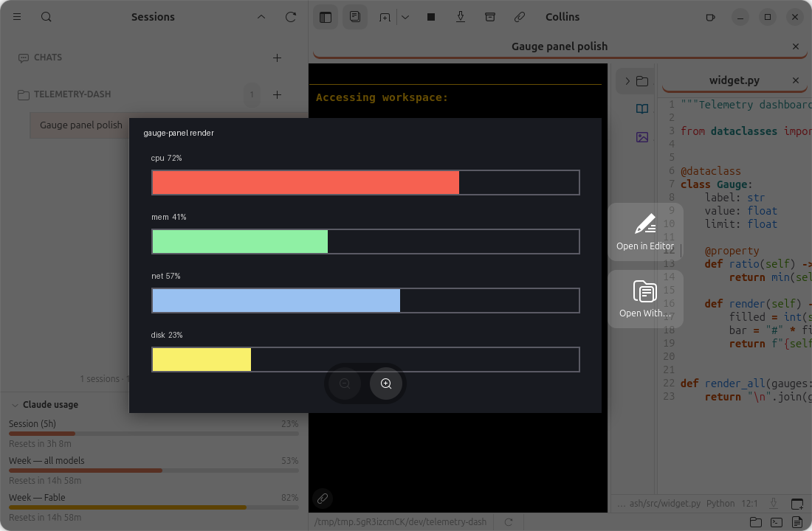Screen dimensions: 812x531
Task: Close the widget.py tab
Action: (x=796, y=80)
